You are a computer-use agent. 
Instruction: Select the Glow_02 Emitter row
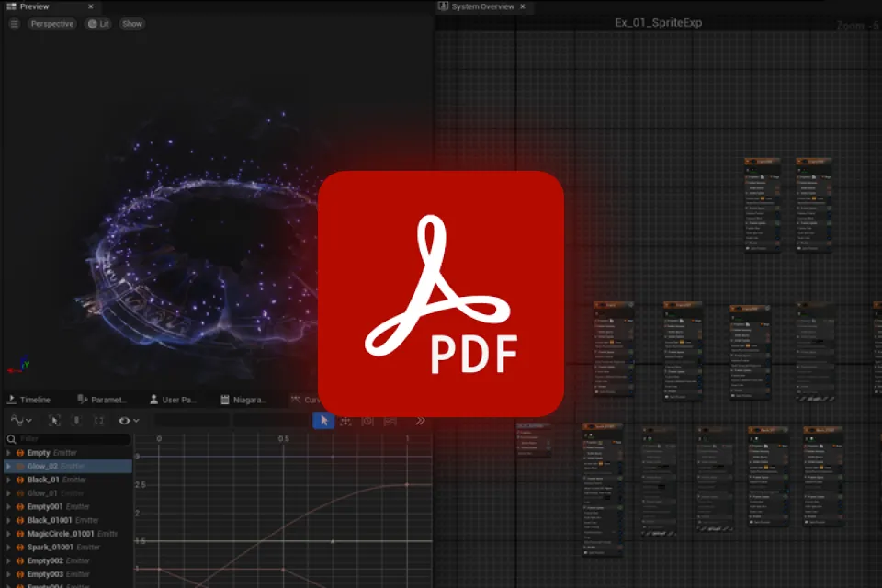tap(68, 467)
